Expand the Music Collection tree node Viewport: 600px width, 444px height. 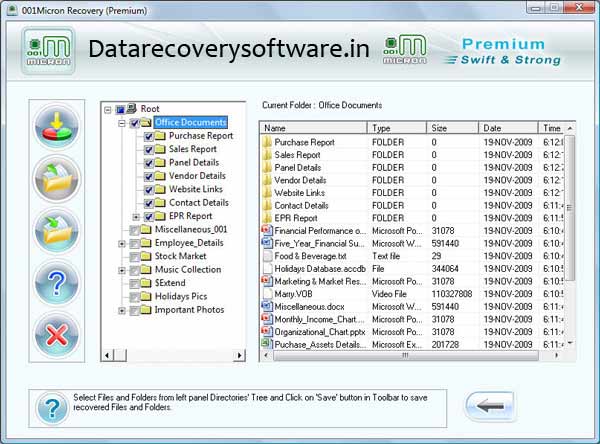point(122,271)
